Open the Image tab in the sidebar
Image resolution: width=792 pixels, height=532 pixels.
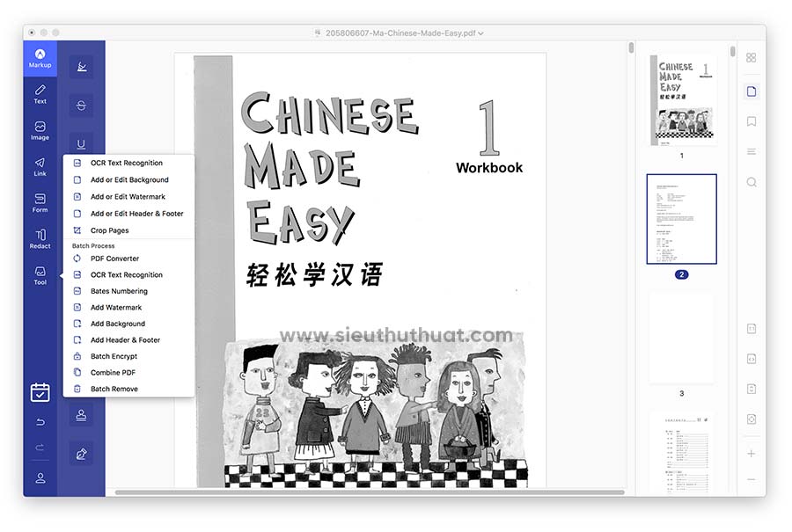40,130
